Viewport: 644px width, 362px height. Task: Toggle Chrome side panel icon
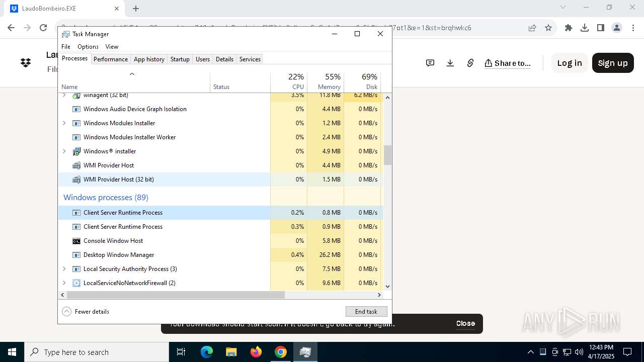coord(601,28)
